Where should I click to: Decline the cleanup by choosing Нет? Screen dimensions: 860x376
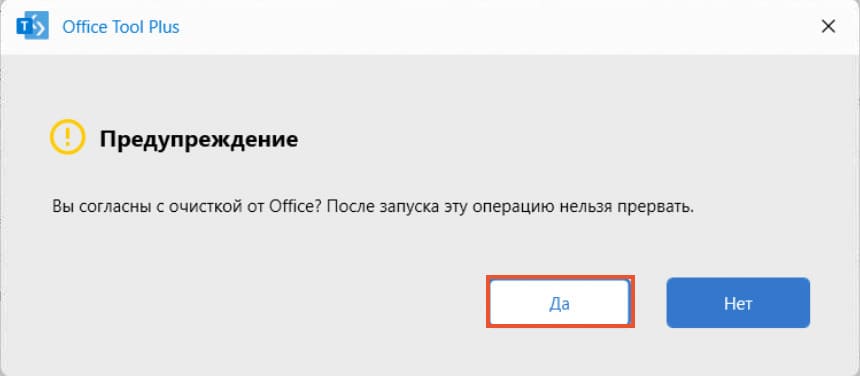click(738, 303)
